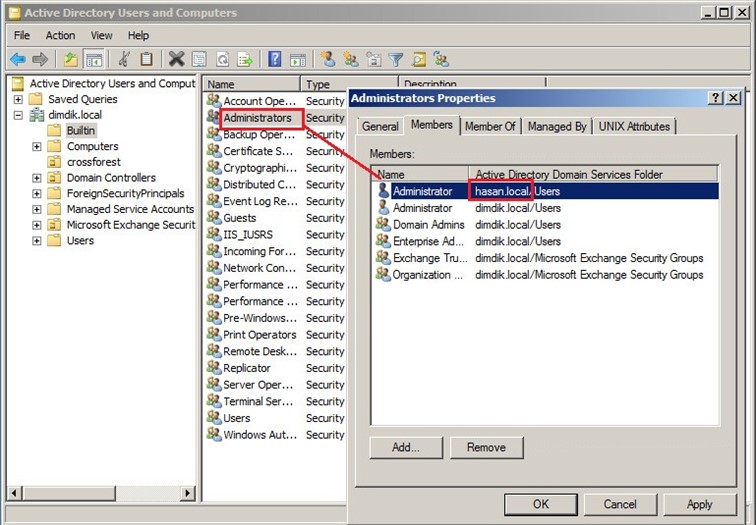The width and height of the screenshot is (756, 525).
Task: Collapse the dimdik.local tree node
Action: 18,115
